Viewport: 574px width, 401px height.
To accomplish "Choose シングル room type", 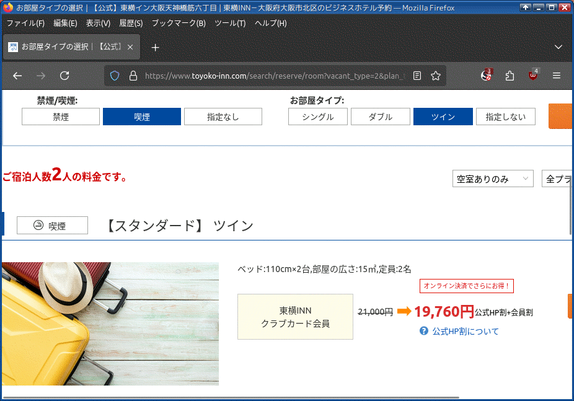I will click(x=318, y=117).
